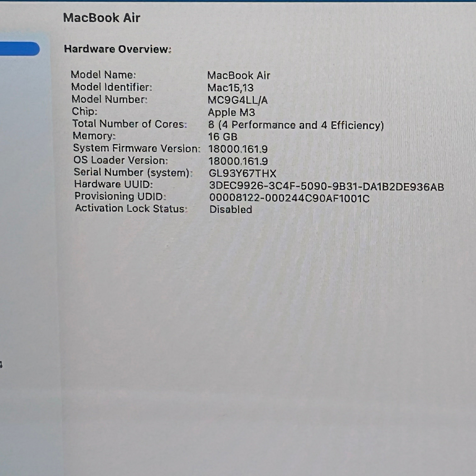This screenshot has height=476, width=476.
Task: Select the UUID starting with '3DEC9926'
Action: click(326, 187)
